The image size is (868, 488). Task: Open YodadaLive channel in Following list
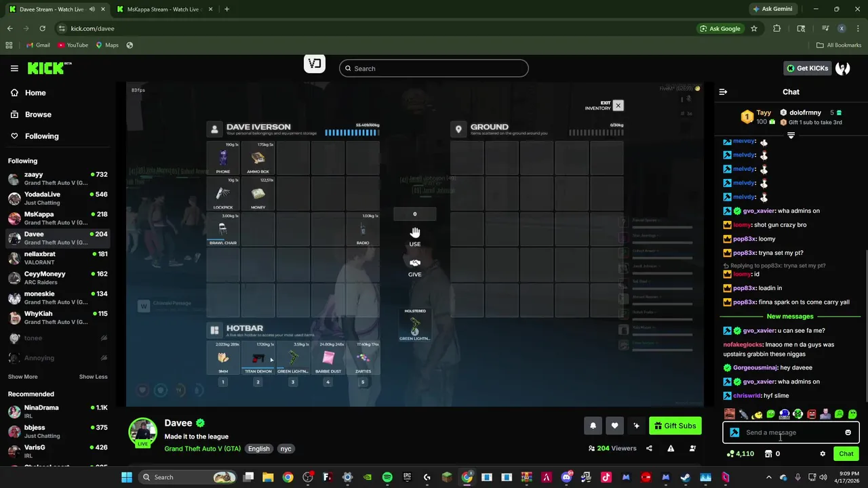click(x=57, y=199)
